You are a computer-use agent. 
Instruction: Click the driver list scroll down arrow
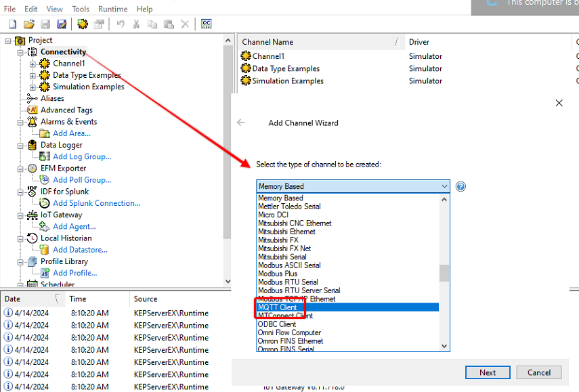[444, 346]
